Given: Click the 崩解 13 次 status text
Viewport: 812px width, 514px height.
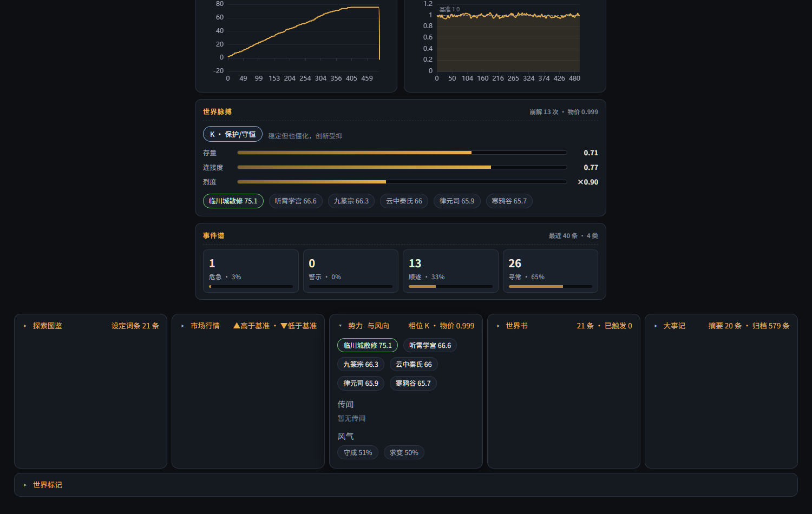Looking at the screenshot, I should (544, 112).
